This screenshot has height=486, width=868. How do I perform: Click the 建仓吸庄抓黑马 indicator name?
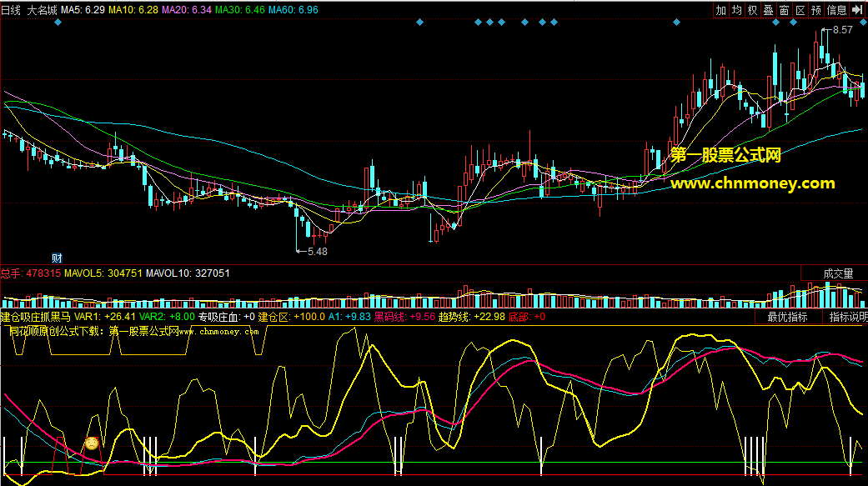tap(35, 317)
